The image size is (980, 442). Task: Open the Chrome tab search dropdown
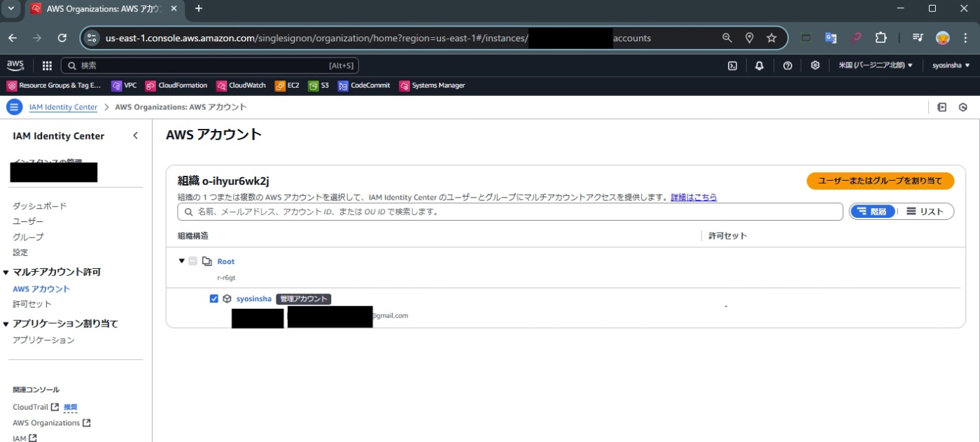click(x=11, y=8)
